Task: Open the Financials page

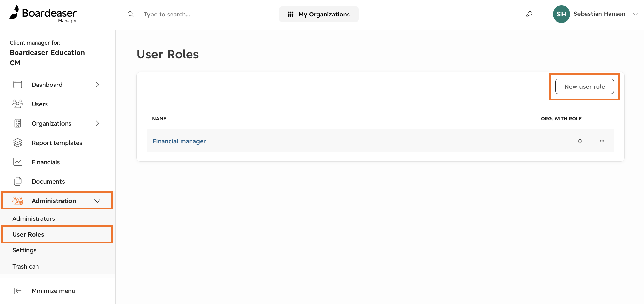Action: point(46,162)
